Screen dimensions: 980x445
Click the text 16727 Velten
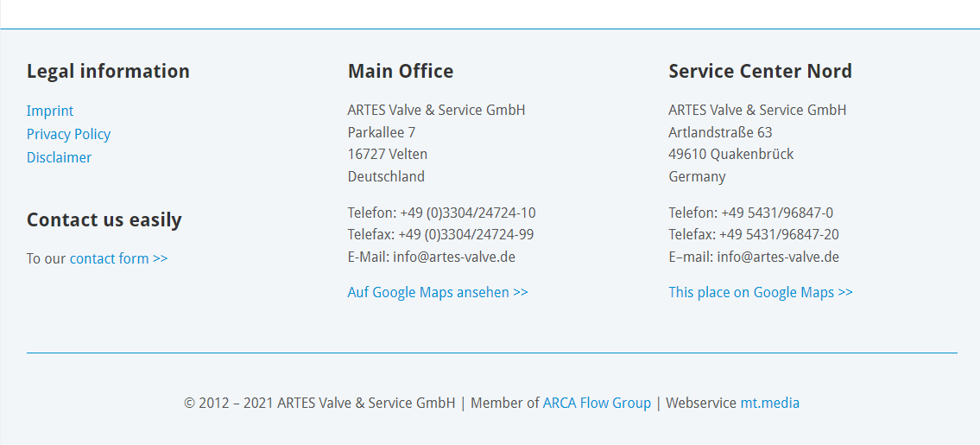(x=388, y=154)
